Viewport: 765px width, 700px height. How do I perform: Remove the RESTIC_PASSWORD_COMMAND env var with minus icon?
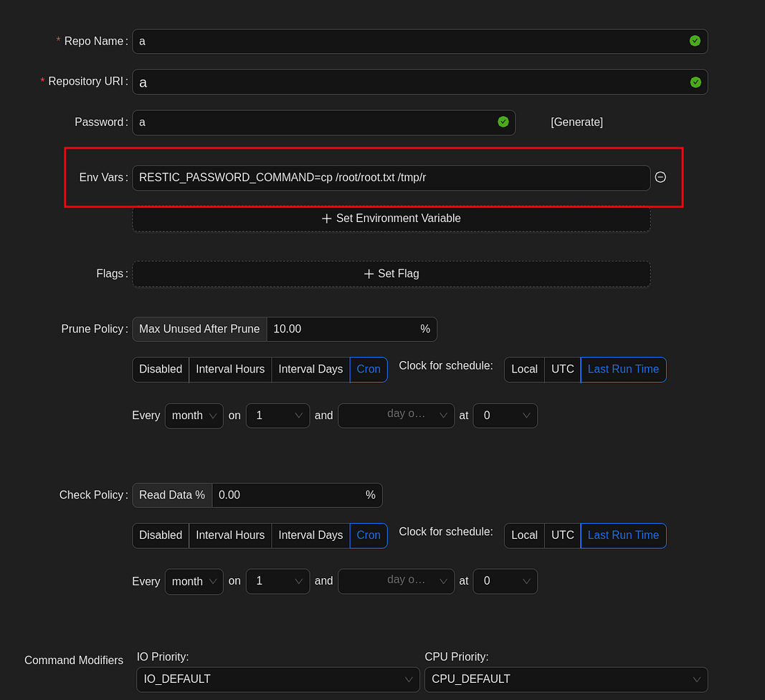click(660, 177)
